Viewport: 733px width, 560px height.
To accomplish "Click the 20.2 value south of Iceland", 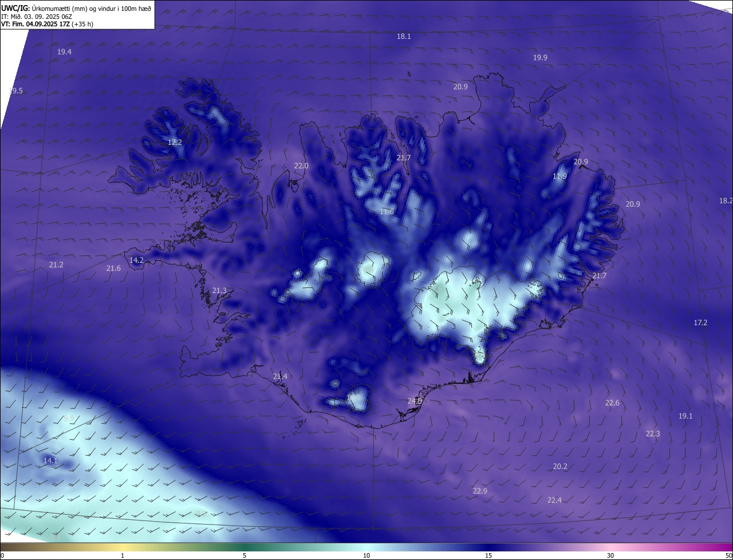I will (x=560, y=467).
